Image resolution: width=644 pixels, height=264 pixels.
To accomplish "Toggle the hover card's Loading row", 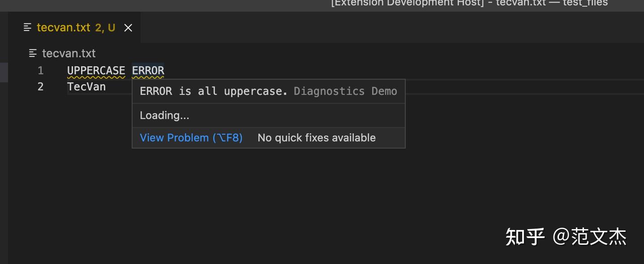I will (x=164, y=115).
